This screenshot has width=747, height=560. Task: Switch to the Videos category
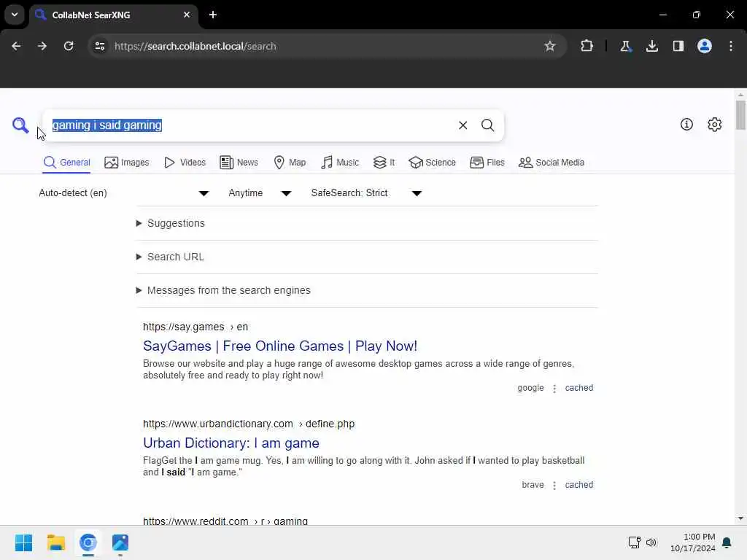pyautogui.click(x=185, y=163)
